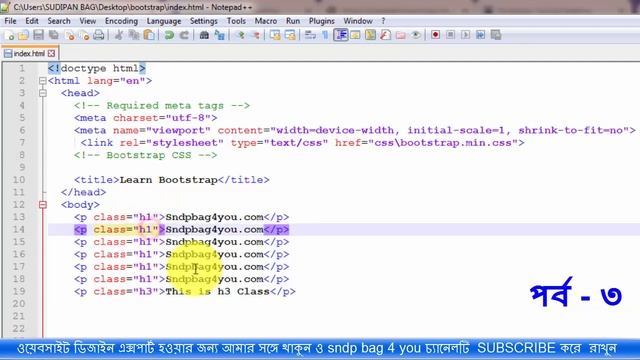Toggle macro recording with red Record button
640x360 pixels.
436,36
